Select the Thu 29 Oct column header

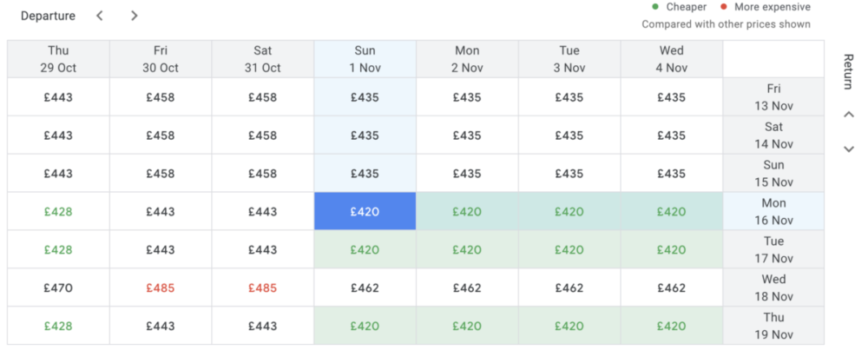(58, 59)
